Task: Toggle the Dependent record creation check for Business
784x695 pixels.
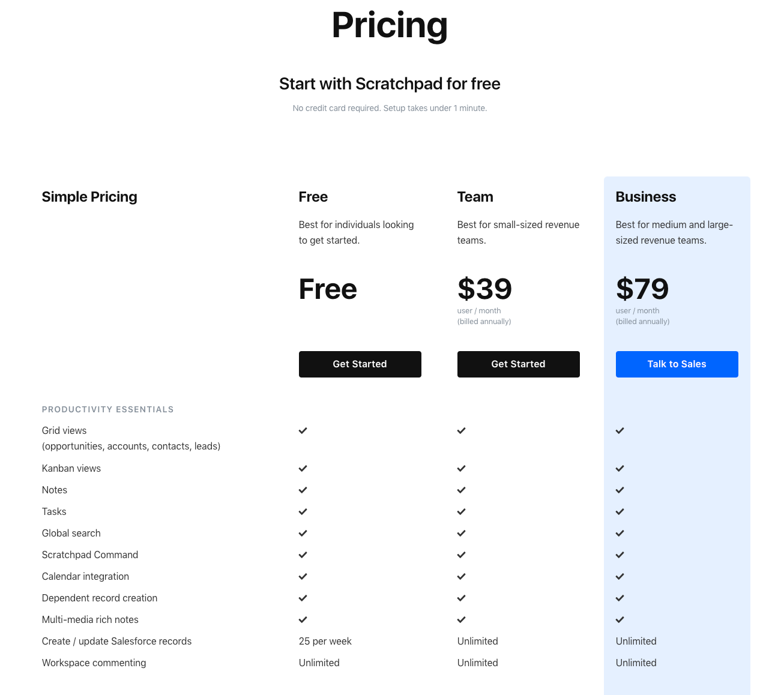Action: [x=620, y=598]
